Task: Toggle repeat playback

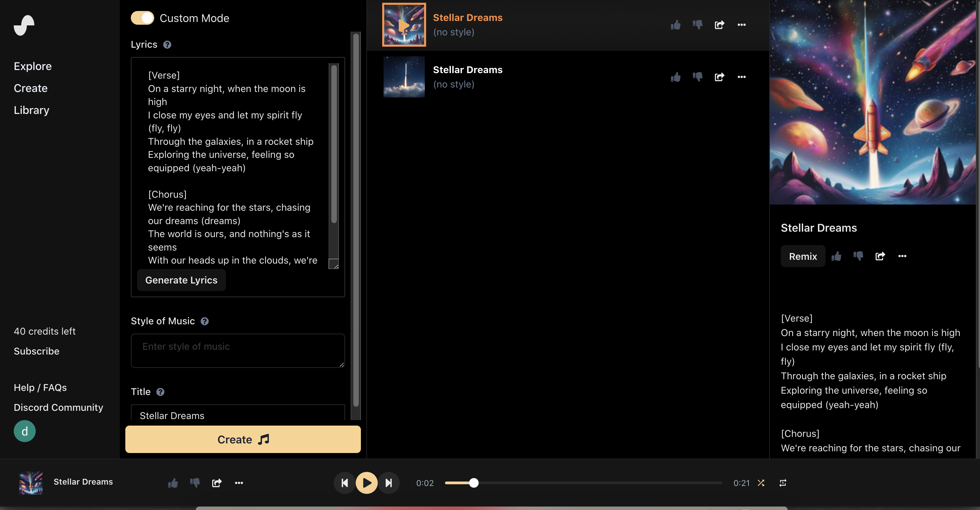Action: tap(783, 483)
